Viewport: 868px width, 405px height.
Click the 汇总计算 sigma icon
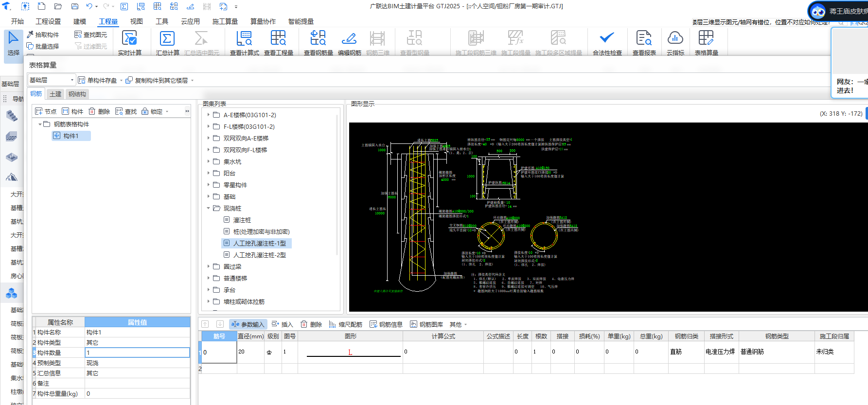click(x=167, y=38)
